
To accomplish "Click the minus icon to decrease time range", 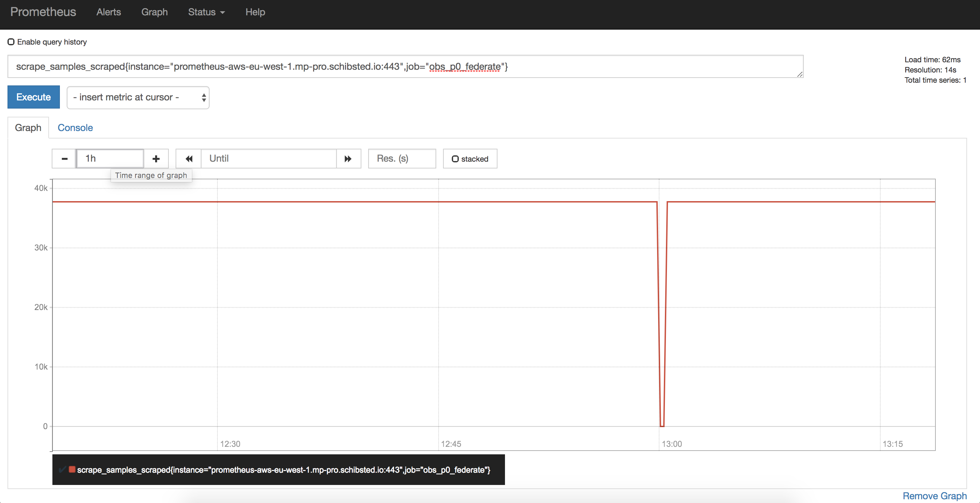I will (x=64, y=159).
